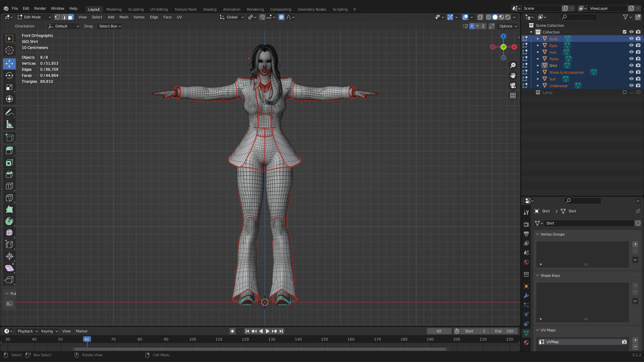Choose the Annotate pencil tool
The width and height of the screenshot is (644, 362).
9,113
